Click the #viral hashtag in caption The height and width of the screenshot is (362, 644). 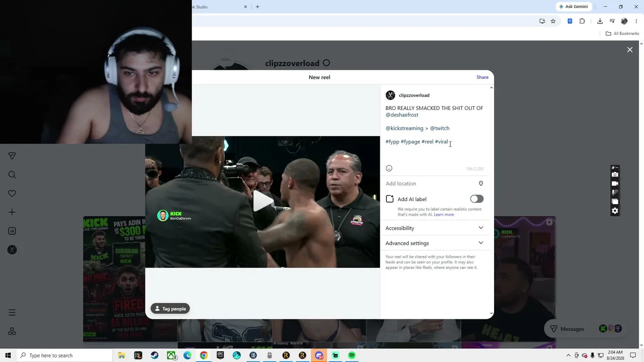[x=441, y=142]
